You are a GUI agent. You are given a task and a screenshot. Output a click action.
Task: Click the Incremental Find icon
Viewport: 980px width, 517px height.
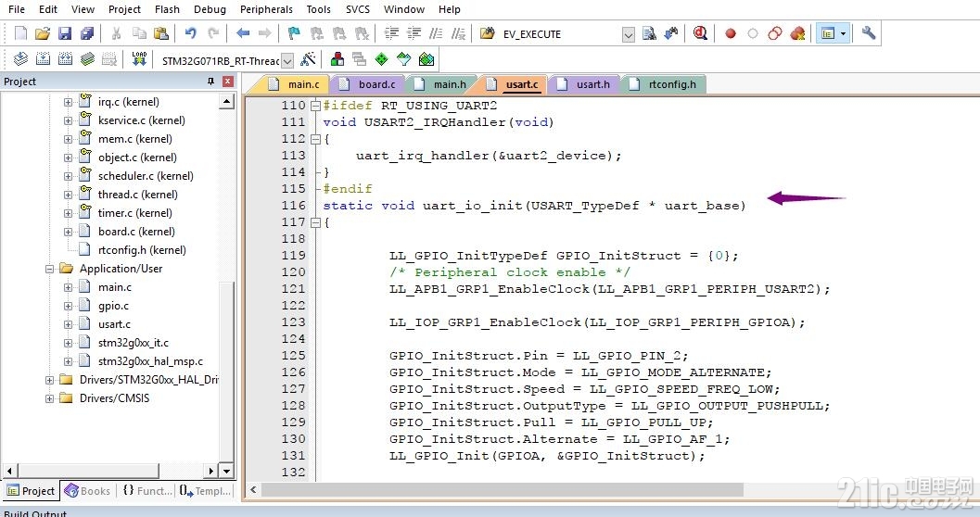coord(671,33)
